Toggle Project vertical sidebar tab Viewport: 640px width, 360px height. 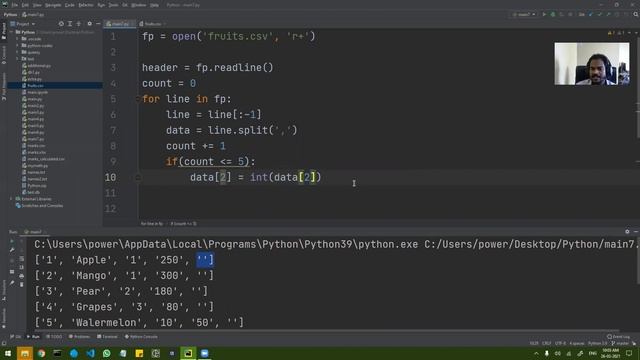pyautogui.click(x=4, y=32)
